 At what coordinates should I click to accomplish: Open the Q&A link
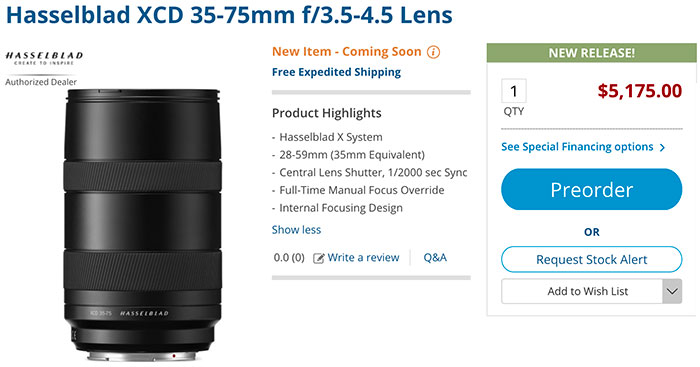tap(435, 258)
